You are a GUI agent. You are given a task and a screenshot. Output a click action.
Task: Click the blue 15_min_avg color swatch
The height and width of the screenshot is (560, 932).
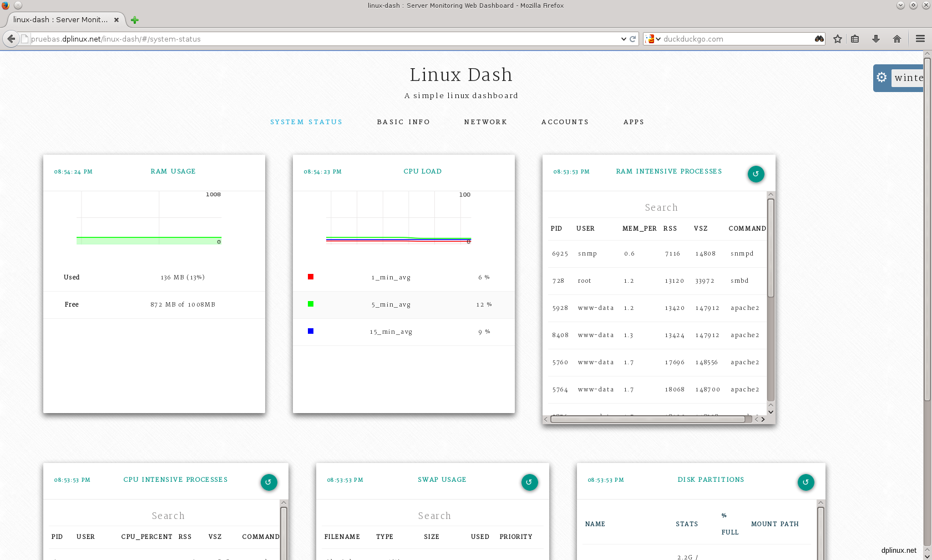point(311,331)
